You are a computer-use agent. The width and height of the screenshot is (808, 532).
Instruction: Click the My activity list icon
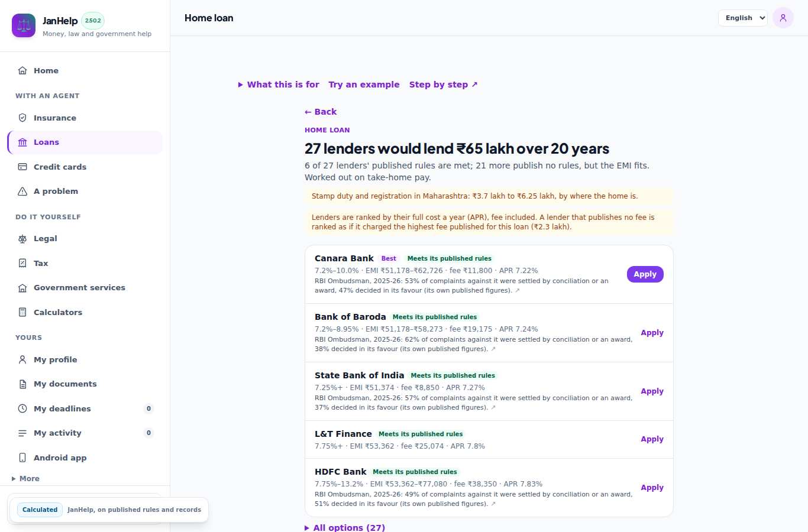pyautogui.click(x=22, y=433)
